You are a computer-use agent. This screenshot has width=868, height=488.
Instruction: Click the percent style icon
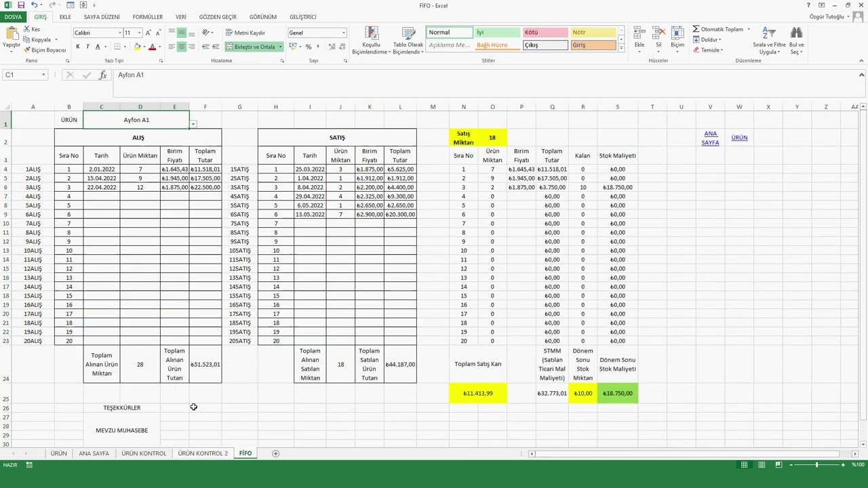pyautogui.click(x=309, y=47)
